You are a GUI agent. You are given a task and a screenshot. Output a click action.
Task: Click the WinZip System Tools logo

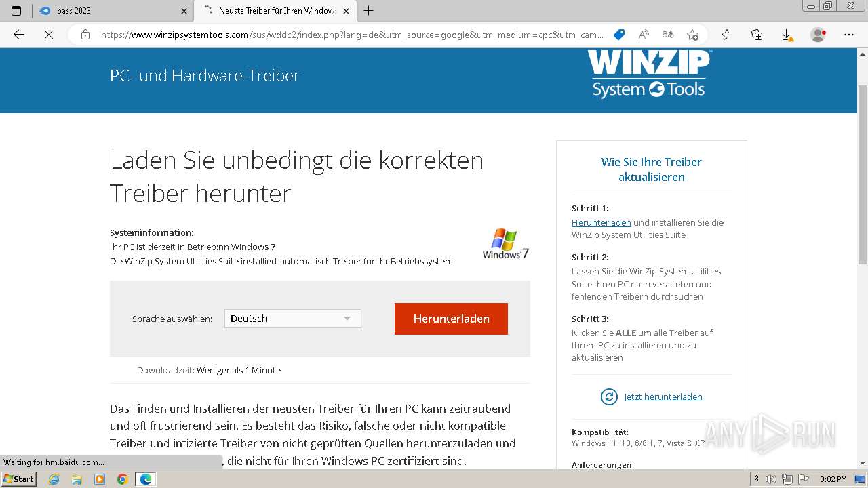point(649,74)
